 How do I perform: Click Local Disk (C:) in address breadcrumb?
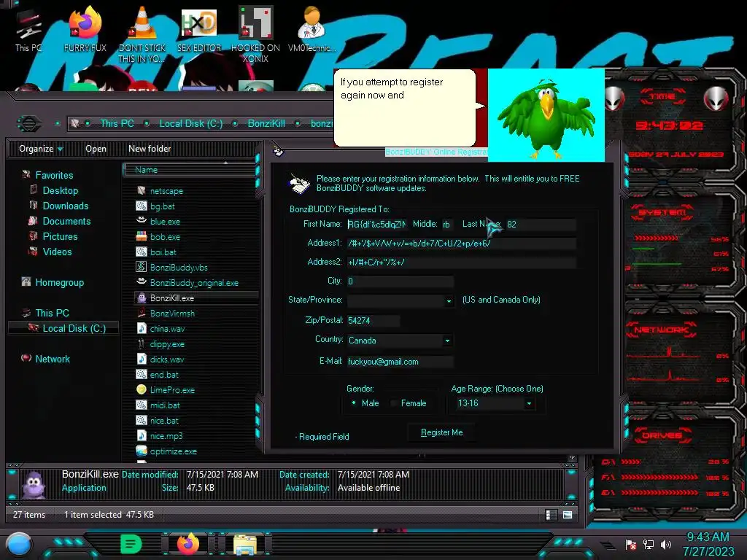pos(190,123)
